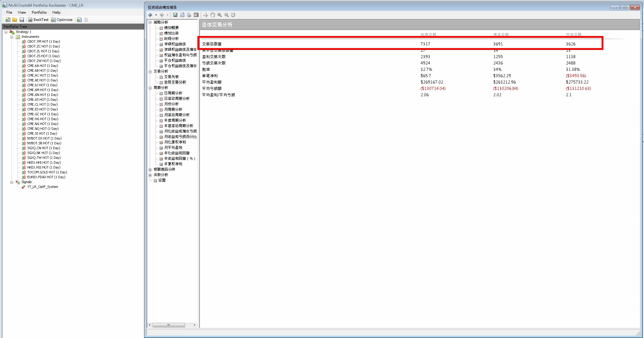644x338 pixels.
Task: Save the report using the green disk icon
Action: [175, 15]
